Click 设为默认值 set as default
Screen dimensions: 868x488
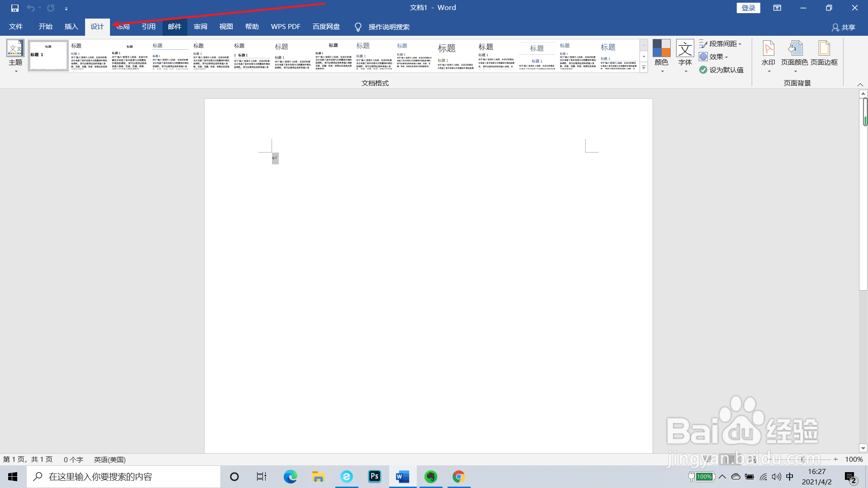click(721, 70)
